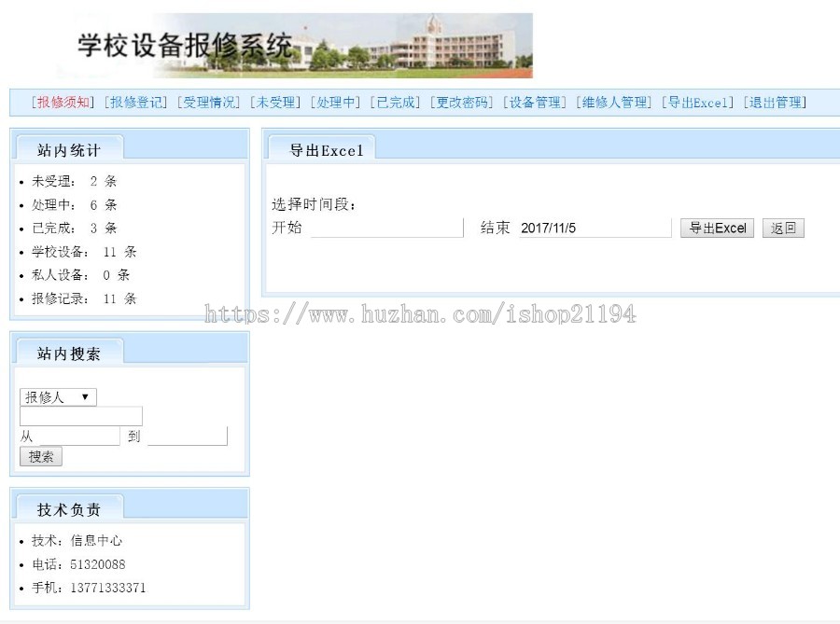
Task: Open the 报修人 search filter dropdown
Action: 57,396
